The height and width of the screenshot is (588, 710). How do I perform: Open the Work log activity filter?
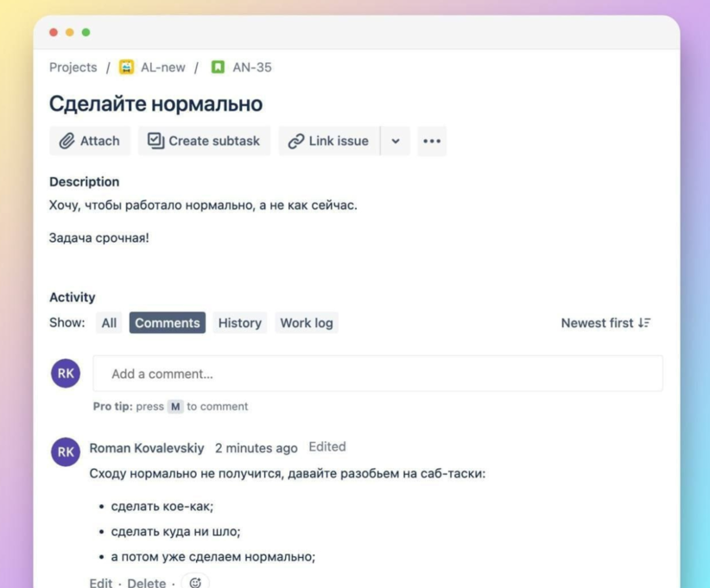307,323
